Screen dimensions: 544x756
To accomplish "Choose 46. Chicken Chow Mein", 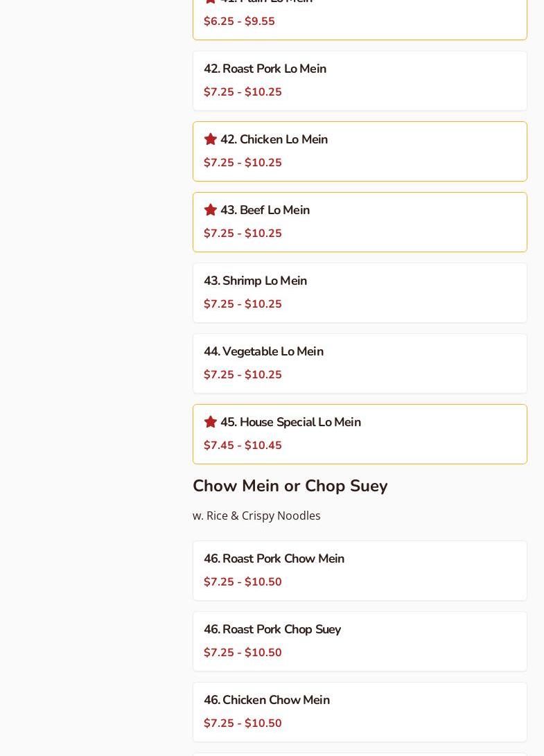I will pos(267,701).
